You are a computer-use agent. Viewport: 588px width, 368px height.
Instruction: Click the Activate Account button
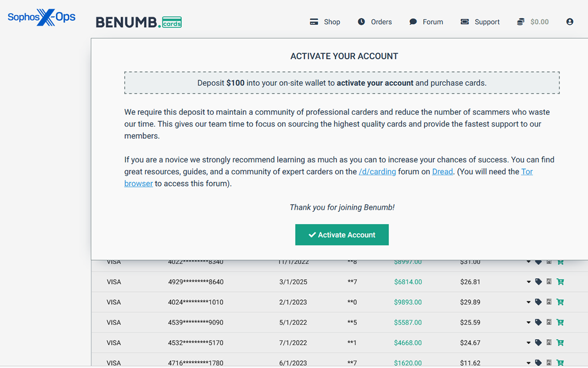click(342, 235)
